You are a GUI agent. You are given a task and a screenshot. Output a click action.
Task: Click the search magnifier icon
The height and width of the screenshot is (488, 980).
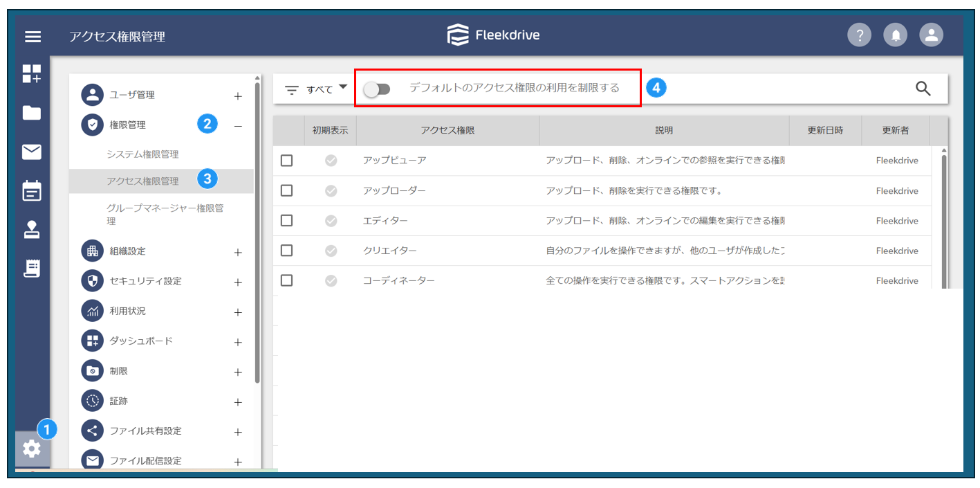[923, 89]
